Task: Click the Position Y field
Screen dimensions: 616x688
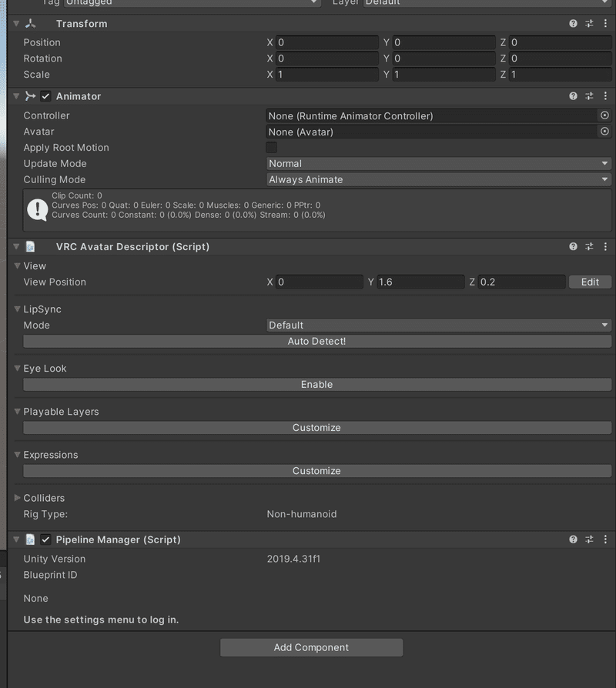Action: [x=444, y=42]
